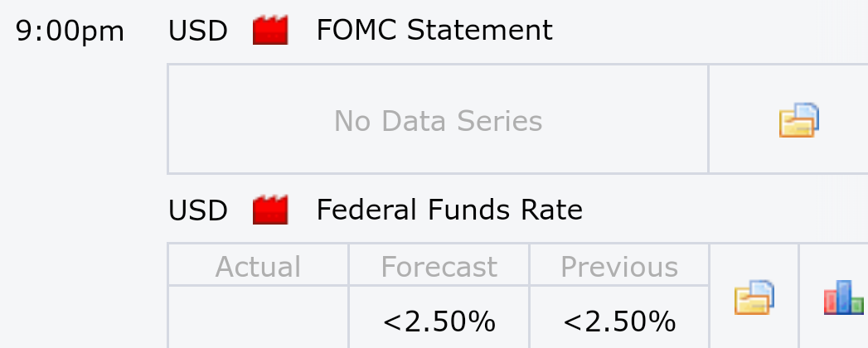Open the FOMC Statement event title
The height and width of the screenshot is (348, 868).
(434, 30)
